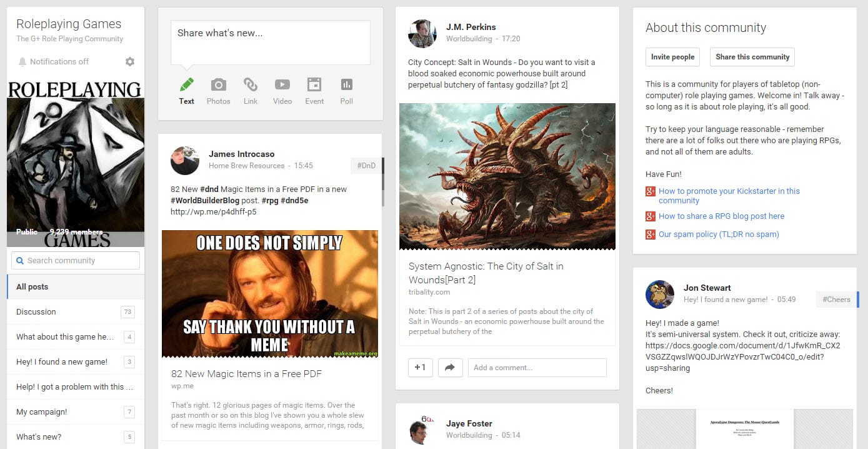Share the Salt in Wounds post
The width and height of the screenshot is (868, 449).
pyautogui.click(x=449, y=368)
